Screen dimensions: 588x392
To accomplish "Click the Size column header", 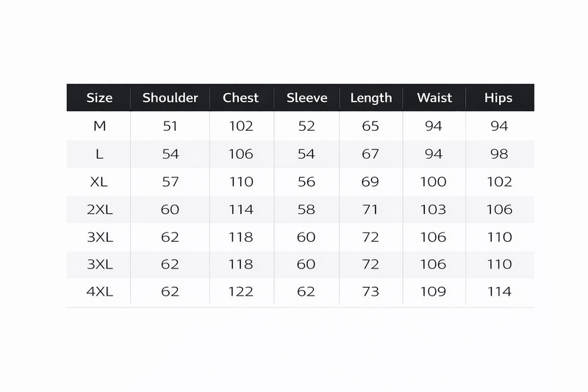I will (x=99, y=98).
